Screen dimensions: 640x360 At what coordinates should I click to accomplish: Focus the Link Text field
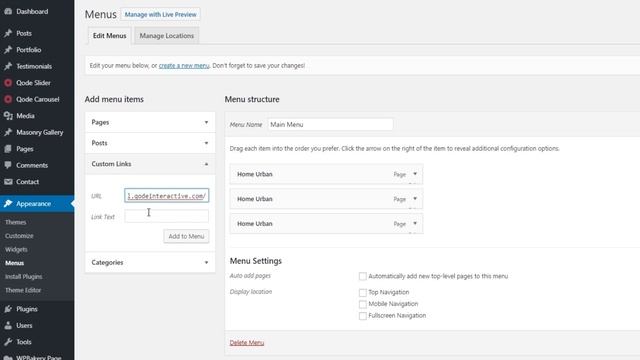(167, 216)
